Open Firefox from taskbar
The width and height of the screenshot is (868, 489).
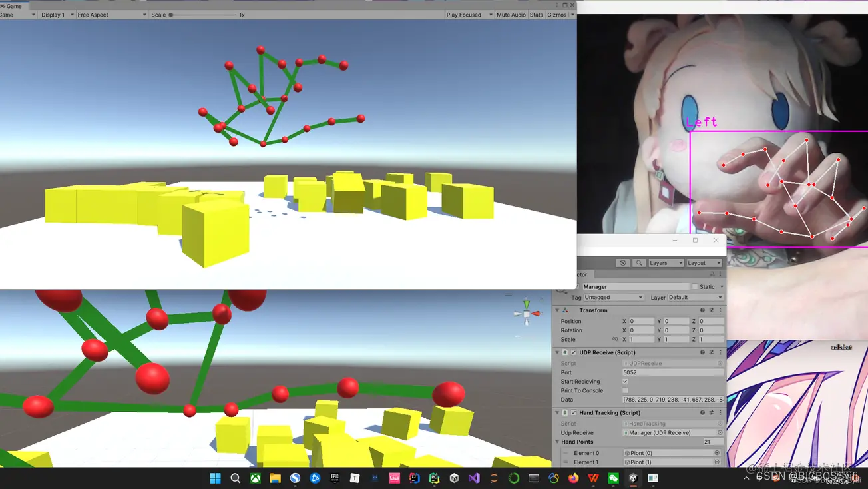[573, 478]
